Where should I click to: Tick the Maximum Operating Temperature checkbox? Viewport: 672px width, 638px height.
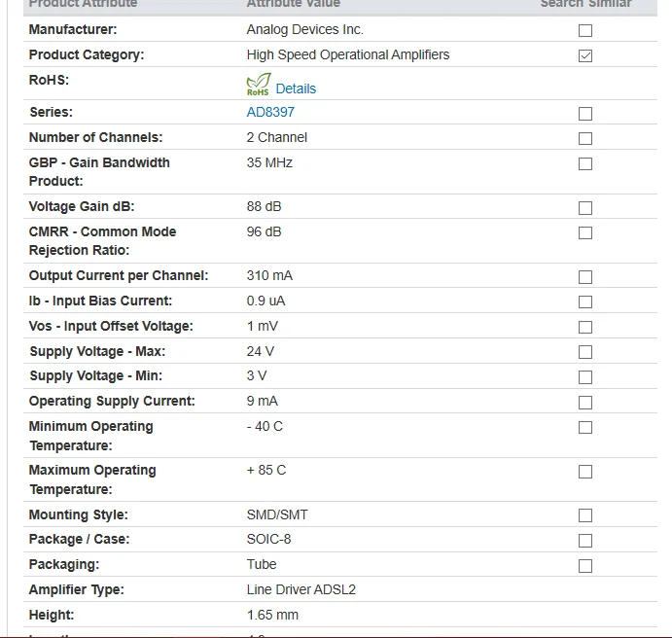pyautogui.click(x=585, y=472)
